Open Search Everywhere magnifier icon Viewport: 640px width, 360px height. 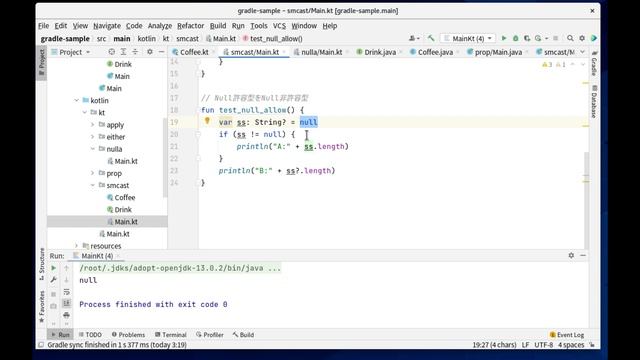(x=570, y=38)
